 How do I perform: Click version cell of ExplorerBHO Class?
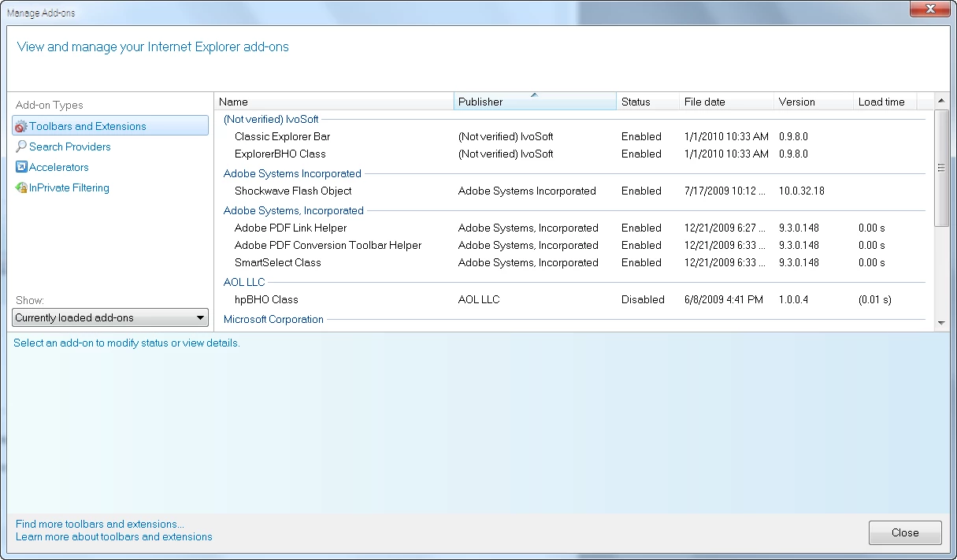(x=793, y=154)
